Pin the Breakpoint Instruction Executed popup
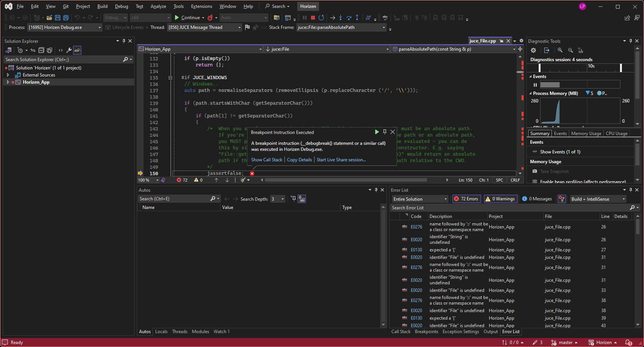Image resolution: width=644 pixels, height=347 pixels. pyautogui.click(x=385, y=132)
